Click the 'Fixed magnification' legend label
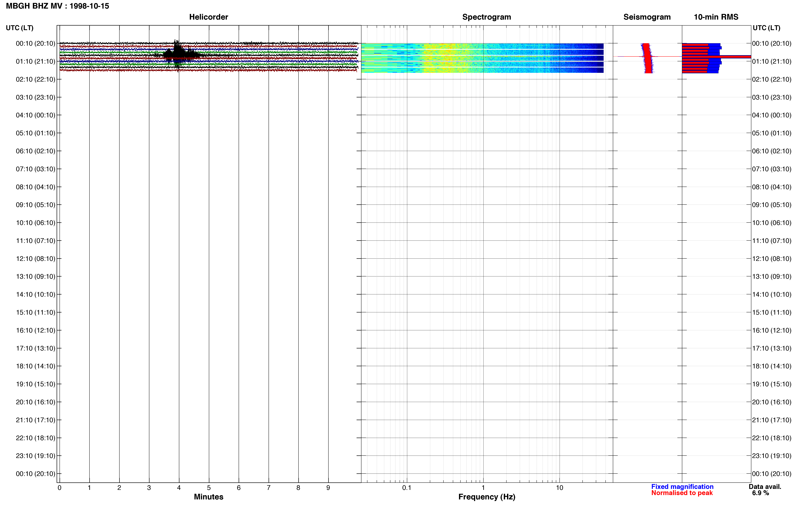Image resolution: width=812 pixels, height=508 pixels. click(x=682, y=486)
